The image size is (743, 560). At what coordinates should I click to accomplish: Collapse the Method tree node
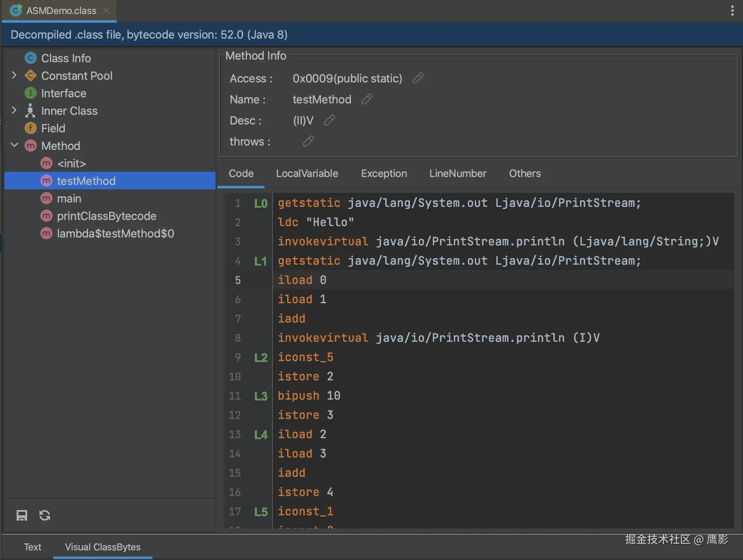click(14, 145)
